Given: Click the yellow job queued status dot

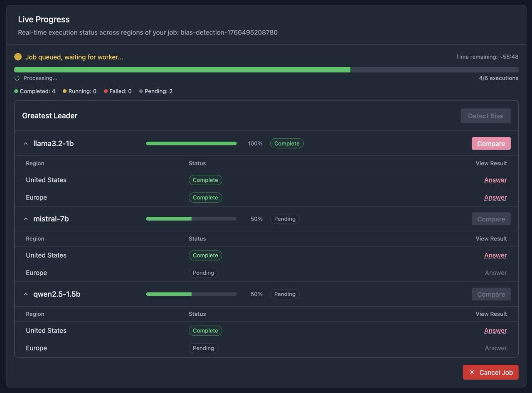Looking at the screenshot, I should point(17,56).
